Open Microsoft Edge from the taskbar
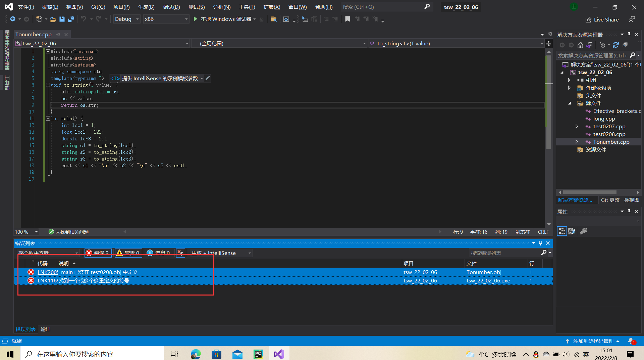This screenshot has width=644, height=360. [x=196, y=354]
